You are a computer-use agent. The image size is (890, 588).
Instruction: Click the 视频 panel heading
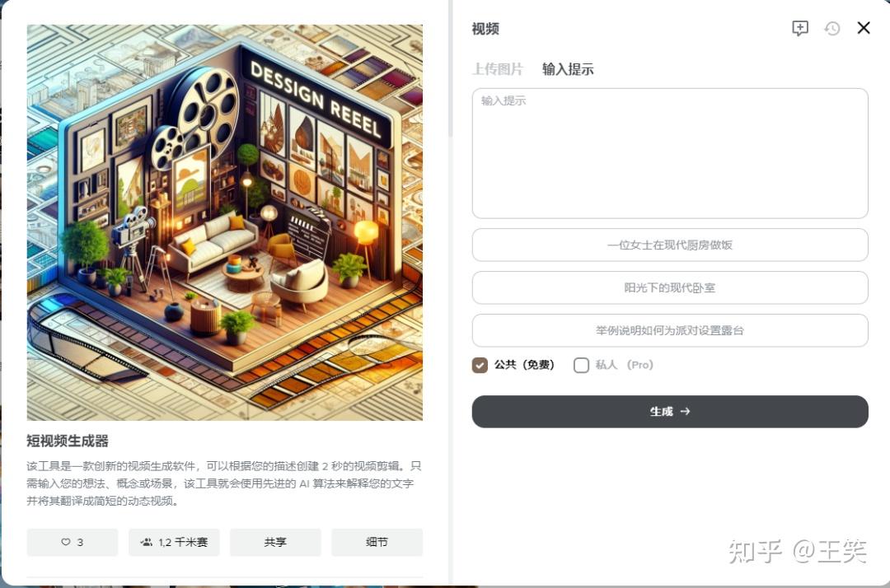(x=485, y=28)
